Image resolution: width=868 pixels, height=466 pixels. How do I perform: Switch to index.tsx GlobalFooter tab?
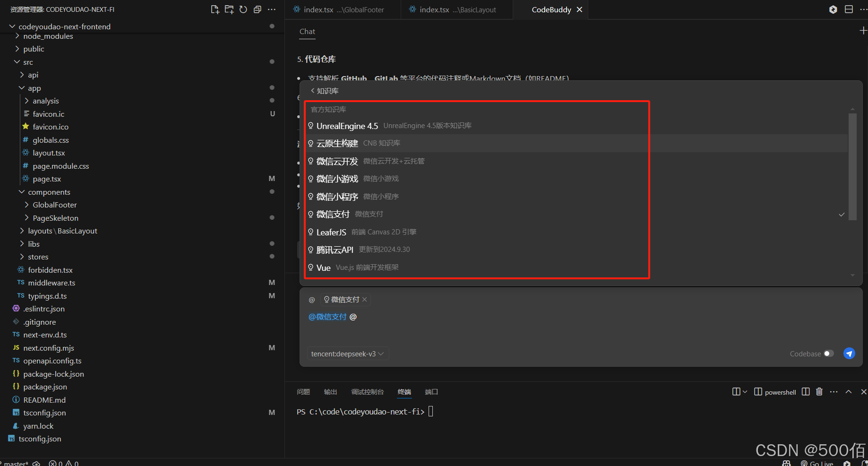click(343, 9)
